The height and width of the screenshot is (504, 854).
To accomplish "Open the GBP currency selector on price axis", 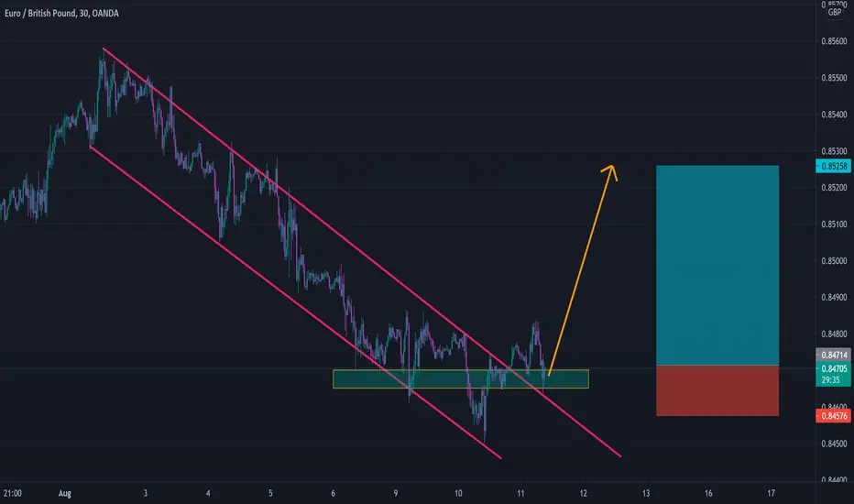I will (835, 12).
